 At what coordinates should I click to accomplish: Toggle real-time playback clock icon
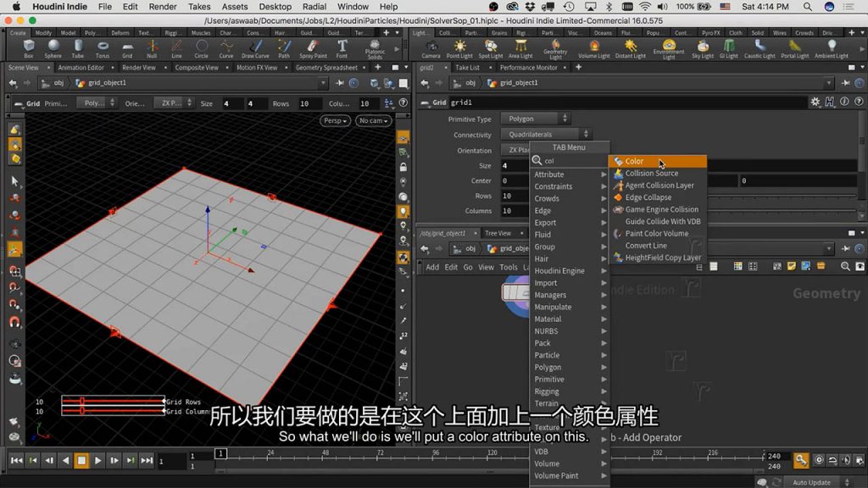[x=819, y=460]
